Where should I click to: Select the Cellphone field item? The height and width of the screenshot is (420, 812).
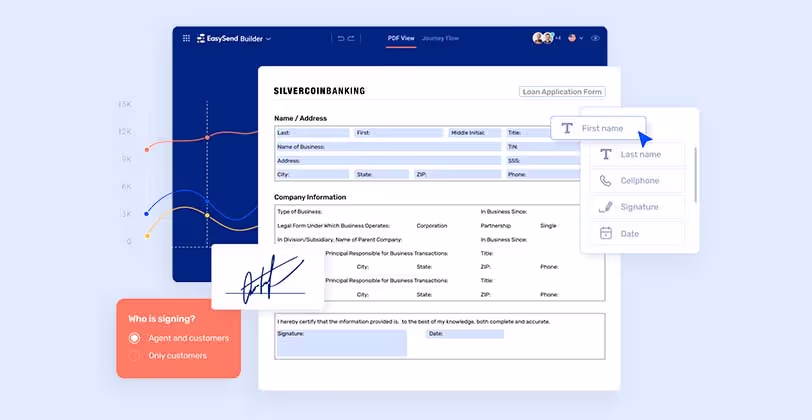click(x=637, y=181)
